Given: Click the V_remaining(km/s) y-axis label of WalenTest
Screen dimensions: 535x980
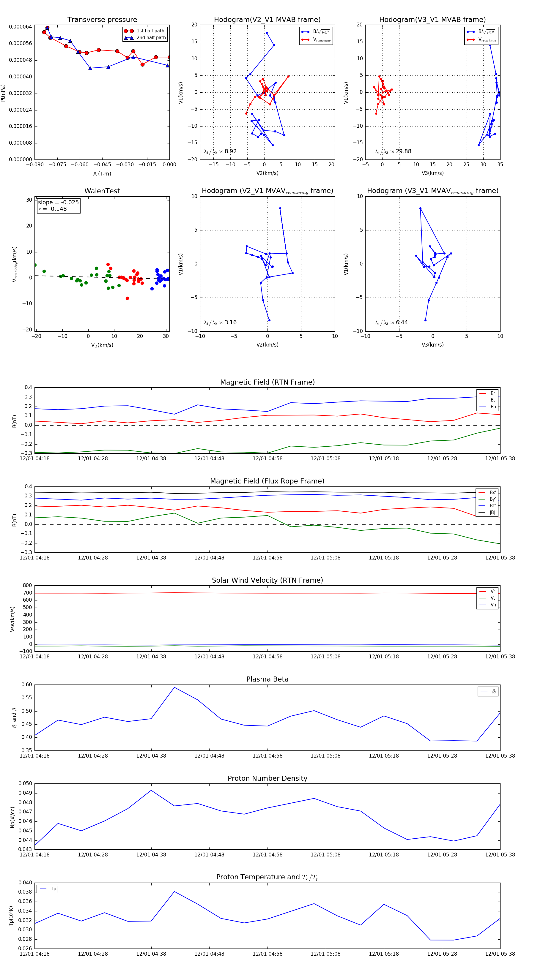Looking at the screenshot, I should click(15, 264).
